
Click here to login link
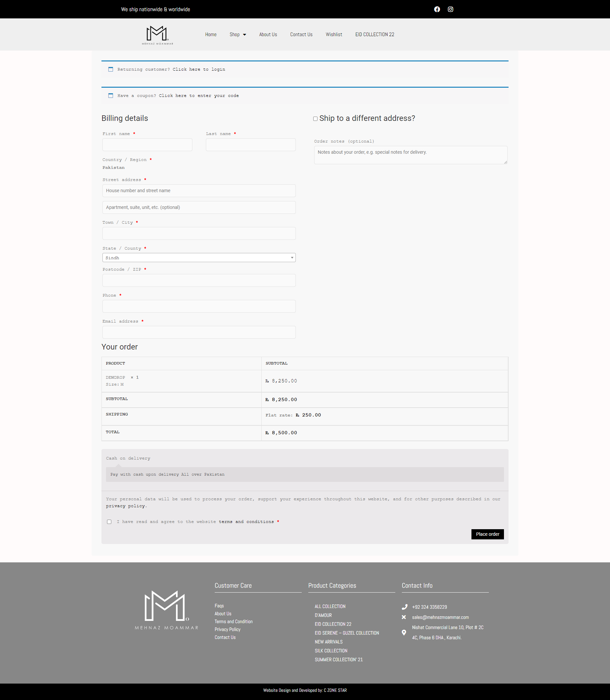(x=198, y=70)
